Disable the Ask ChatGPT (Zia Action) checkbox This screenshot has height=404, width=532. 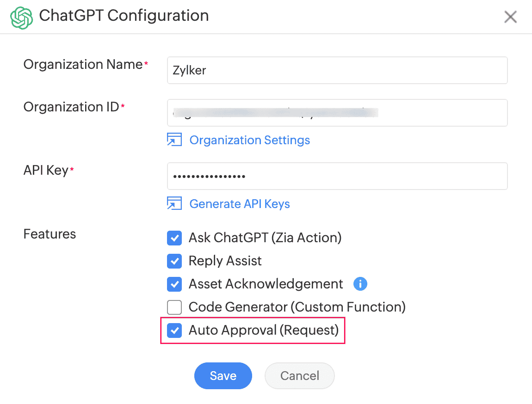pyautogui.click(x=174, y=239)
